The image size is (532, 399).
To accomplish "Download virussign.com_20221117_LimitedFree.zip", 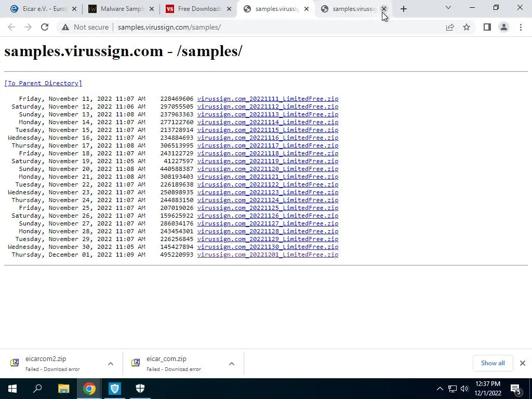I will click(268, 145).
